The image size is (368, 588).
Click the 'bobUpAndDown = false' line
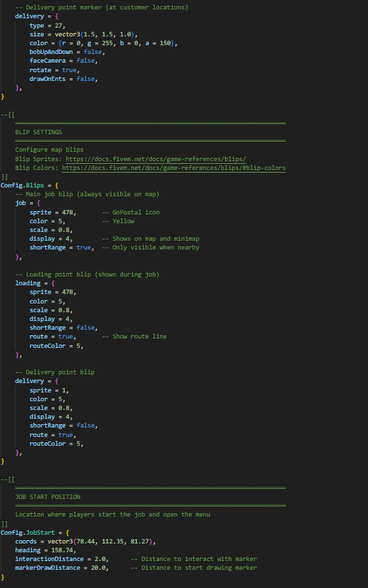click(68, 52)
